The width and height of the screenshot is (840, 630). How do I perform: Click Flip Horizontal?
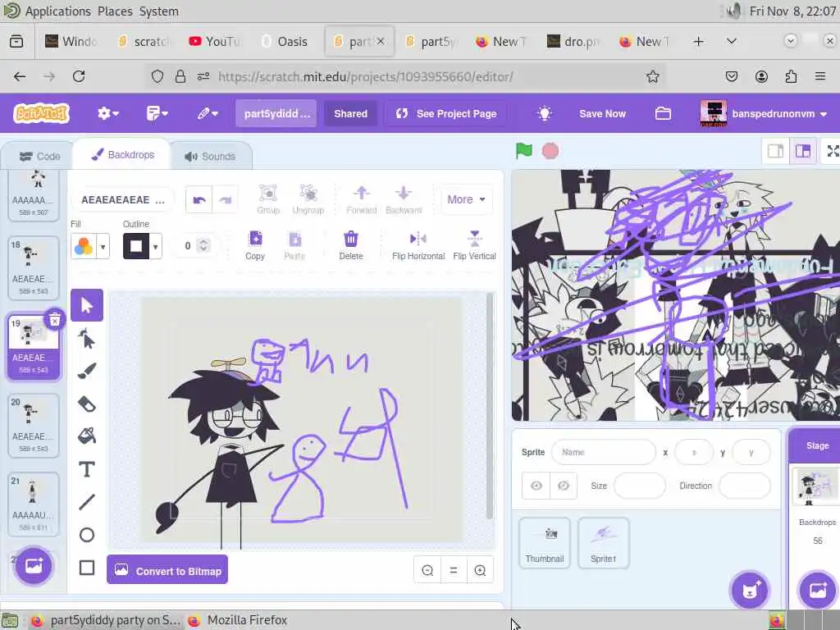pos(418,245)
